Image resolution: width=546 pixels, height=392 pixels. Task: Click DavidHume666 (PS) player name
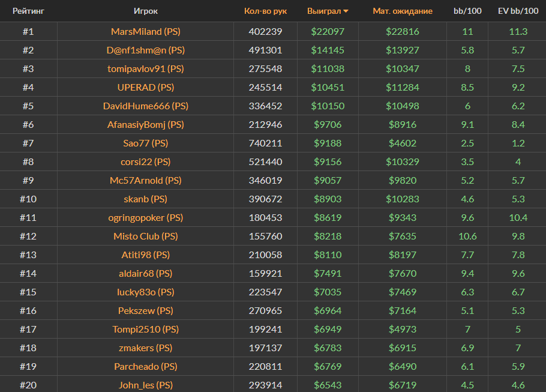pos(145,106)
